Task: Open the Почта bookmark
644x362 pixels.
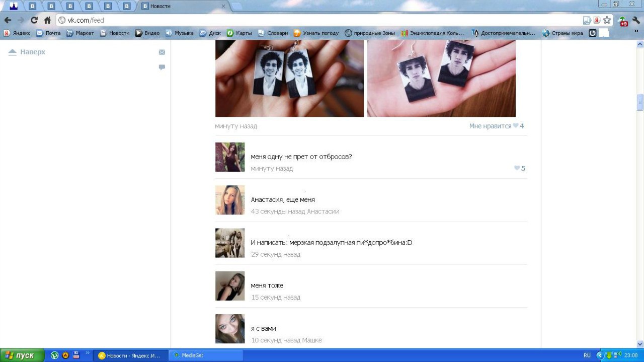Action: [48, 33]
